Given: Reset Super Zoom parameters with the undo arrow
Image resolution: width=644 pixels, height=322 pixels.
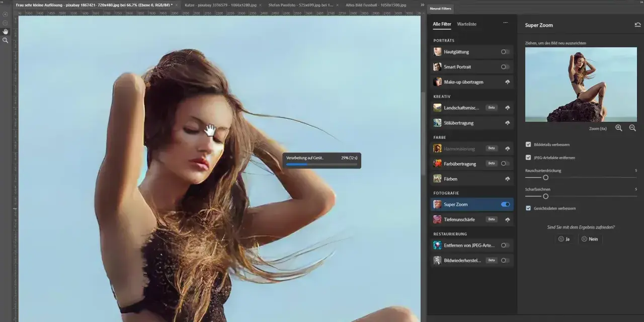Looking at the screenshot, I should 637,25.
